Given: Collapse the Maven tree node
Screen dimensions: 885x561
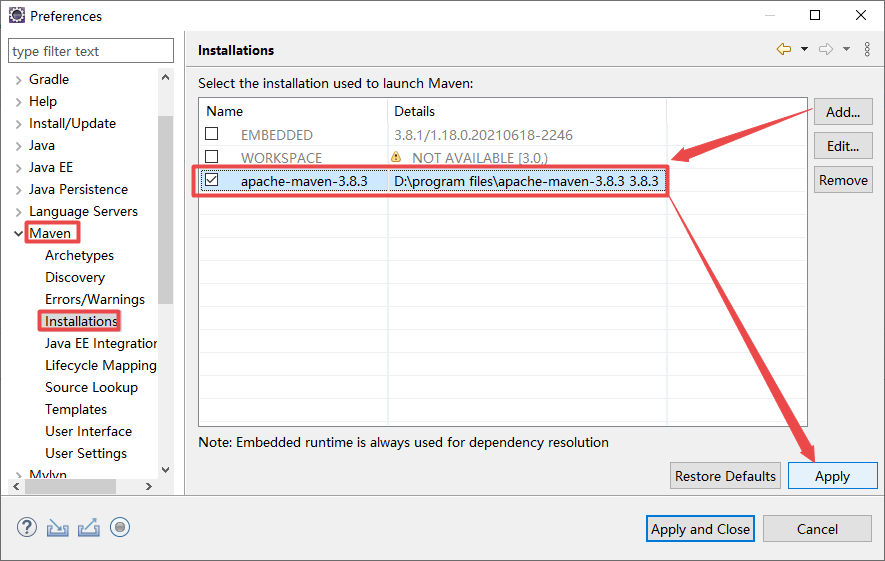Looking at the screenshot, I should click(x=19, y=234).
